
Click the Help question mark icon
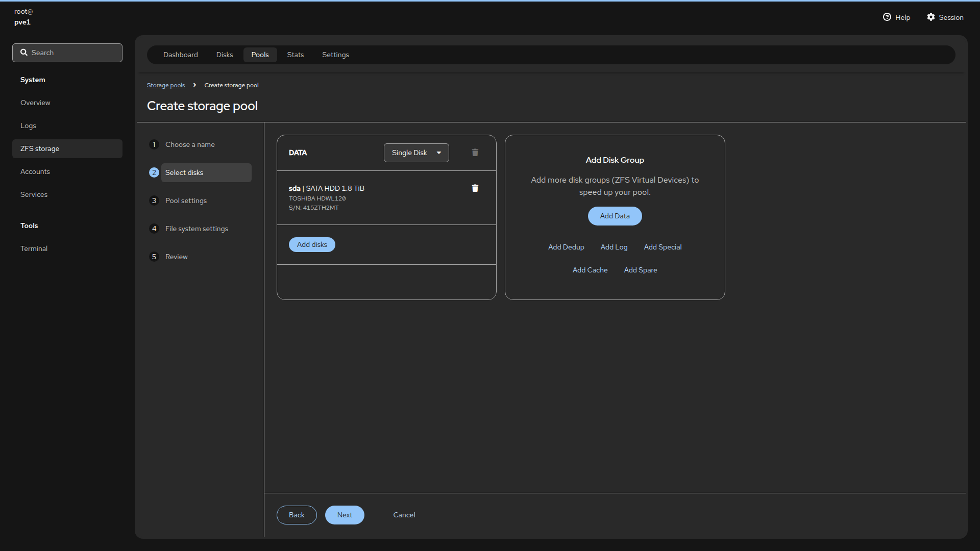tap(887, 17)
